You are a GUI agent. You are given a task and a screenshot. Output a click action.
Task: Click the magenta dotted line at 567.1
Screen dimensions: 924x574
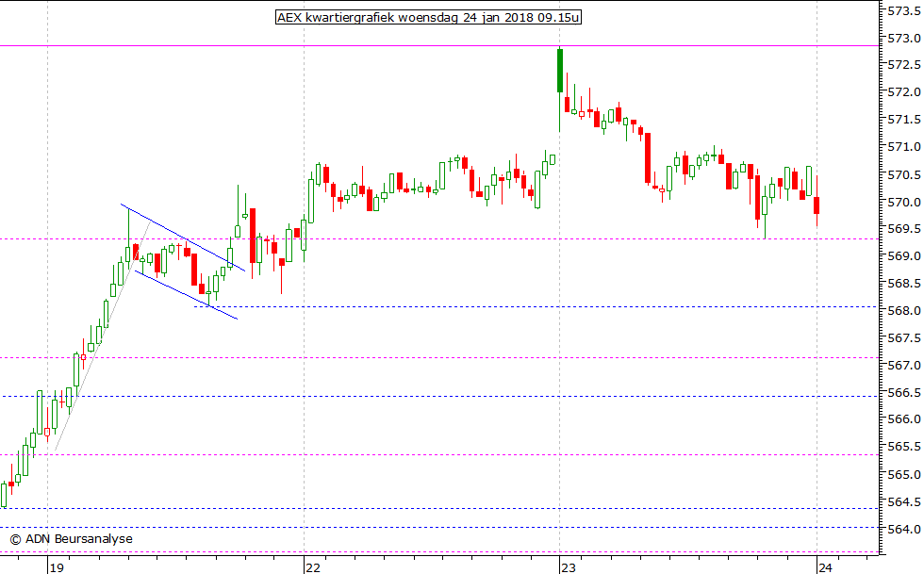click(x=439, y=357)
